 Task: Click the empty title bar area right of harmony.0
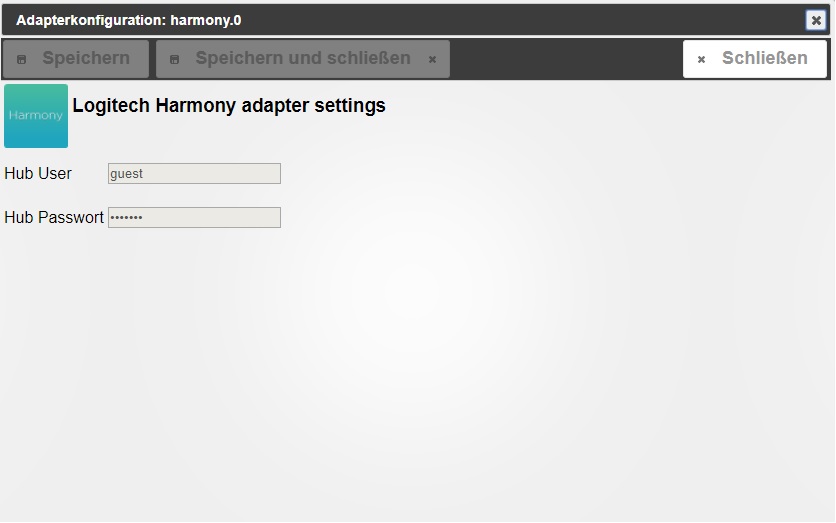coord(520,20)
